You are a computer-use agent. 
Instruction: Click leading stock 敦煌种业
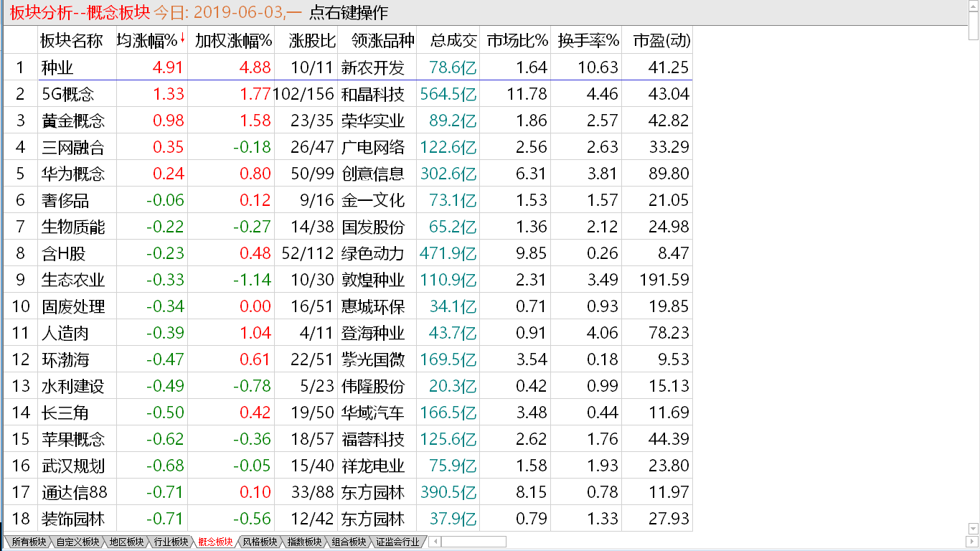coord(373,280)
